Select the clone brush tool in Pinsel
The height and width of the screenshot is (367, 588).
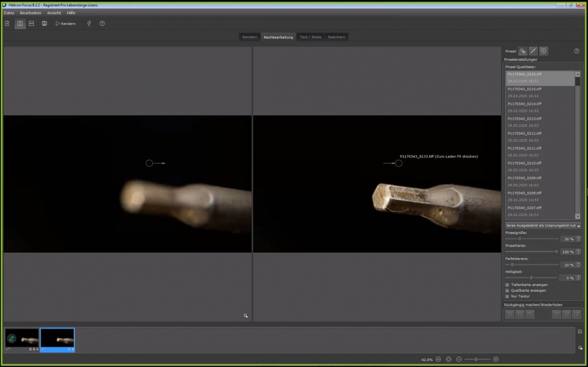click(x=522, y=51)
